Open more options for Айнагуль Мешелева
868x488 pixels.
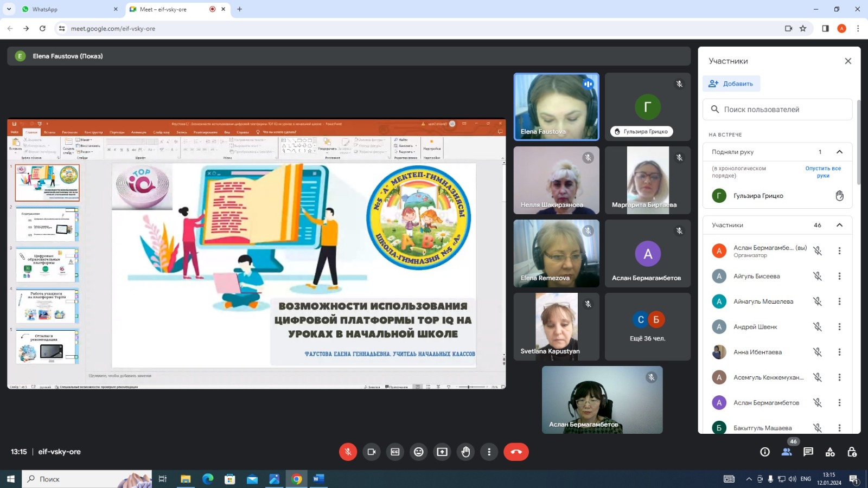pyautogui.click(x=839, y=301)
